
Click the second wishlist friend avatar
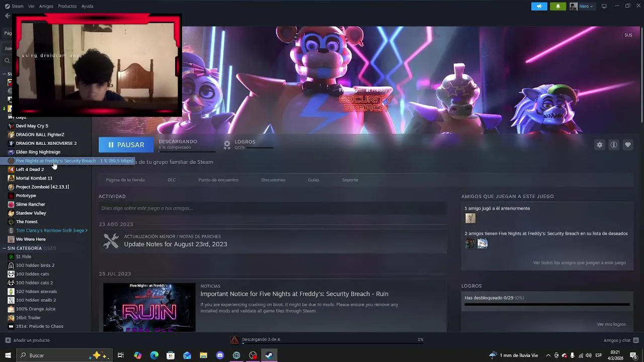point(482,243)
